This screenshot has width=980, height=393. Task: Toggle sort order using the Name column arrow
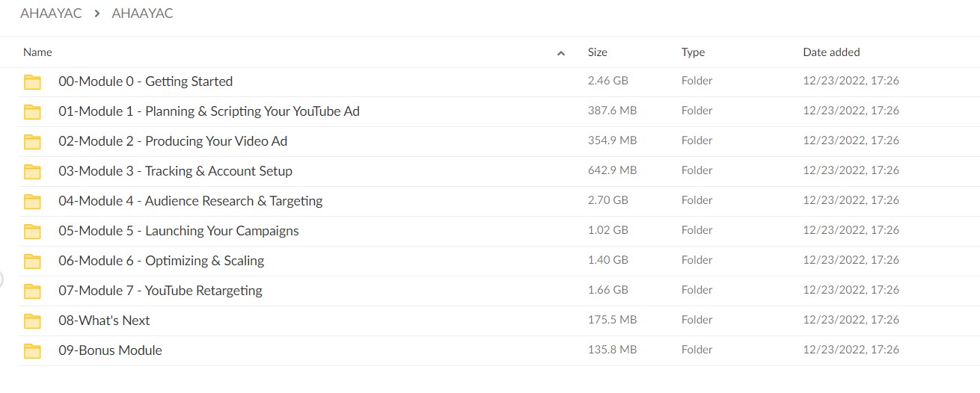[561, 53]
